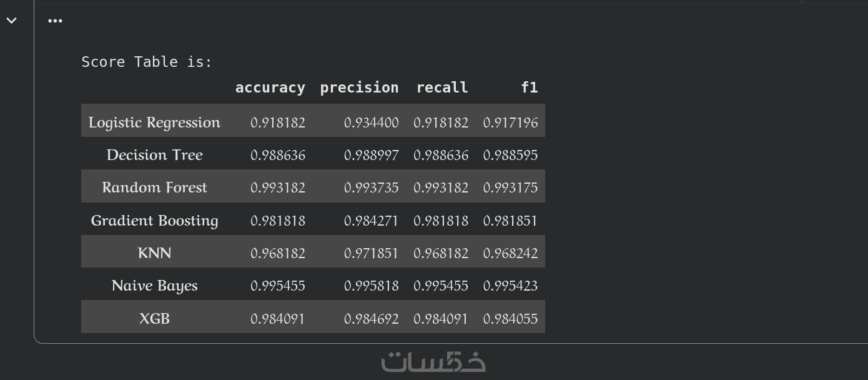
Task: Collapse the output cell with the chevron
Action: pos(11,21)
